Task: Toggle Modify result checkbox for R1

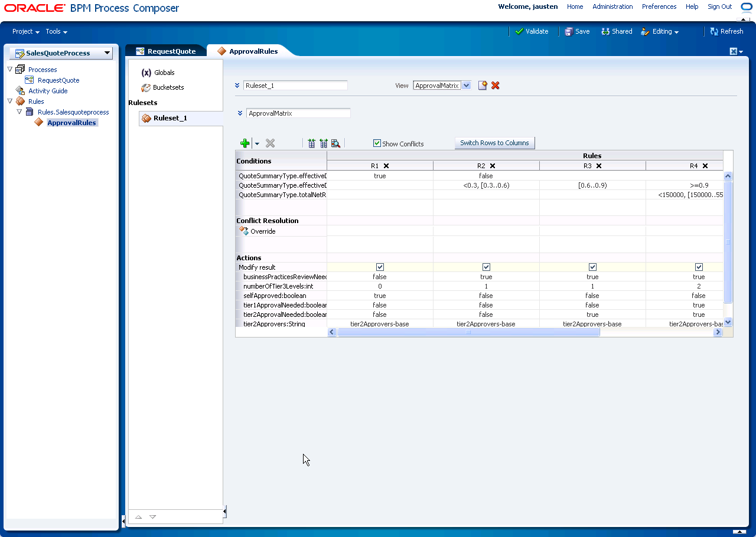Action: [x=380, y=267]
